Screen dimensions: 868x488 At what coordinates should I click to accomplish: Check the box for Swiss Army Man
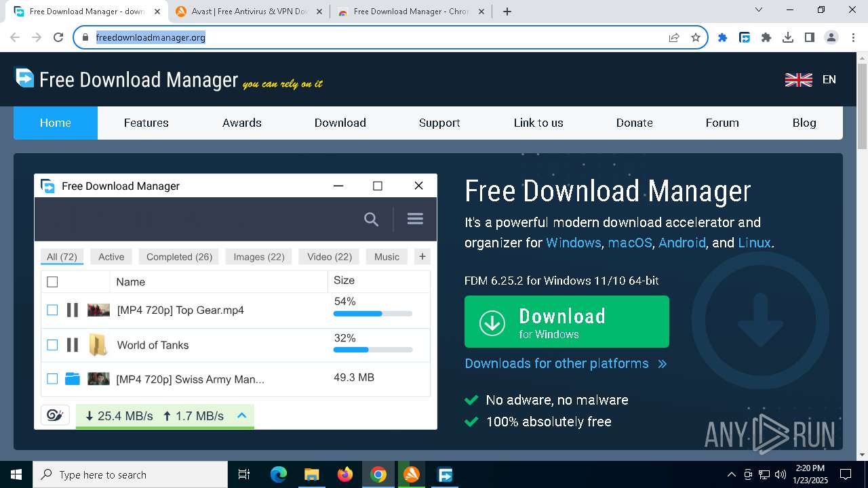click(x=52, y=379)
